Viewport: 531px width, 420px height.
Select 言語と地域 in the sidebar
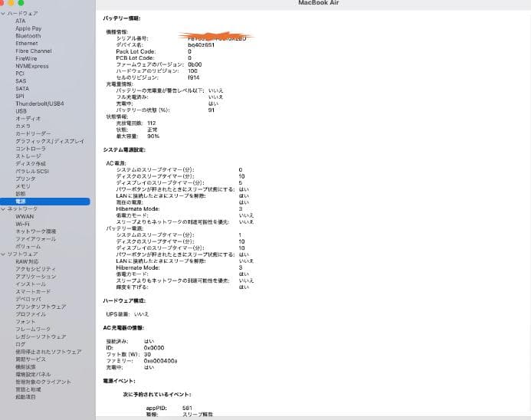tap(28, 389)
